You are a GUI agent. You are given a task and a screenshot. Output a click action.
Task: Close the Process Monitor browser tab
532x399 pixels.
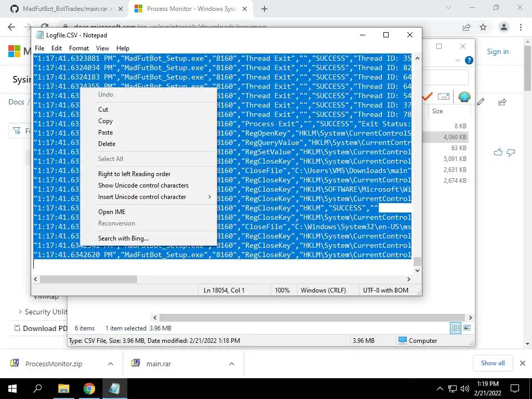click(245, 9)
